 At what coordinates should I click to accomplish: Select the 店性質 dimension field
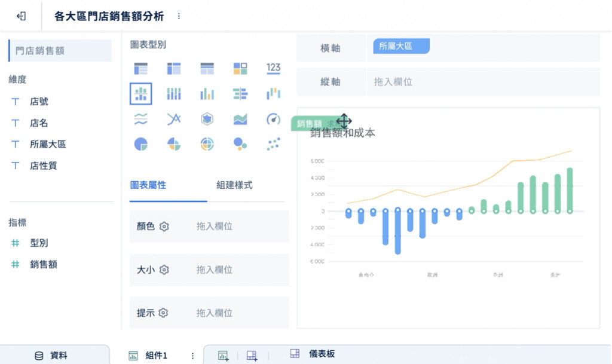click(x=43, y=166)
